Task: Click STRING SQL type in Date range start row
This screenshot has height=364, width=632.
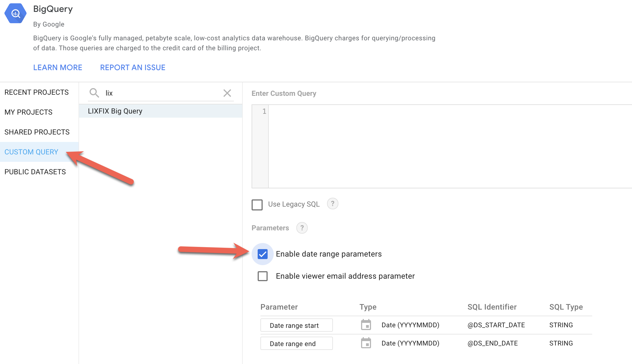Action: point(561,325)
